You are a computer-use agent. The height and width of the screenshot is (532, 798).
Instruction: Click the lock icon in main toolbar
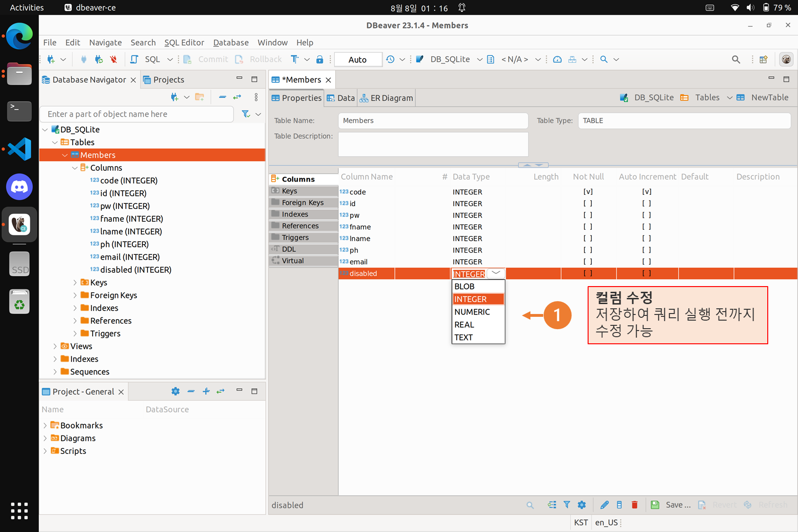tap(320, 59)
